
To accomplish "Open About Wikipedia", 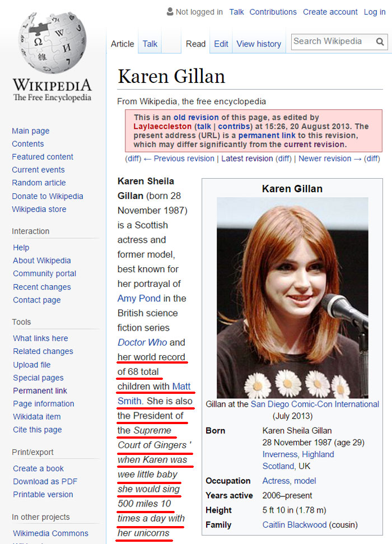I will [x=42, y=261].
